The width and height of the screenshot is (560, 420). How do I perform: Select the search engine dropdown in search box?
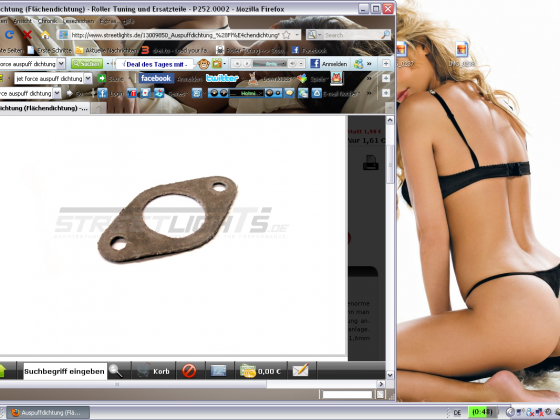314,35
